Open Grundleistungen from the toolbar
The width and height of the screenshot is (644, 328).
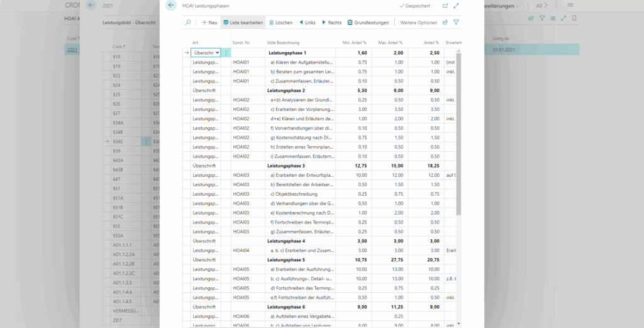(x=368, y=23)
